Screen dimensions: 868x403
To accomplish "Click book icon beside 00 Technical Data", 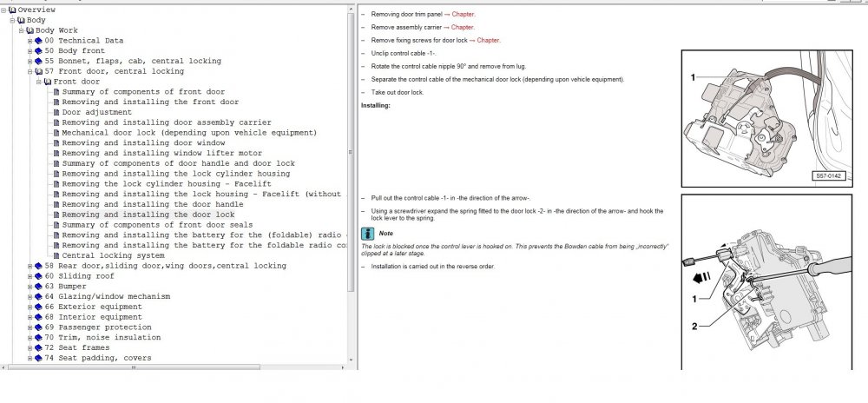I will 38,41.
